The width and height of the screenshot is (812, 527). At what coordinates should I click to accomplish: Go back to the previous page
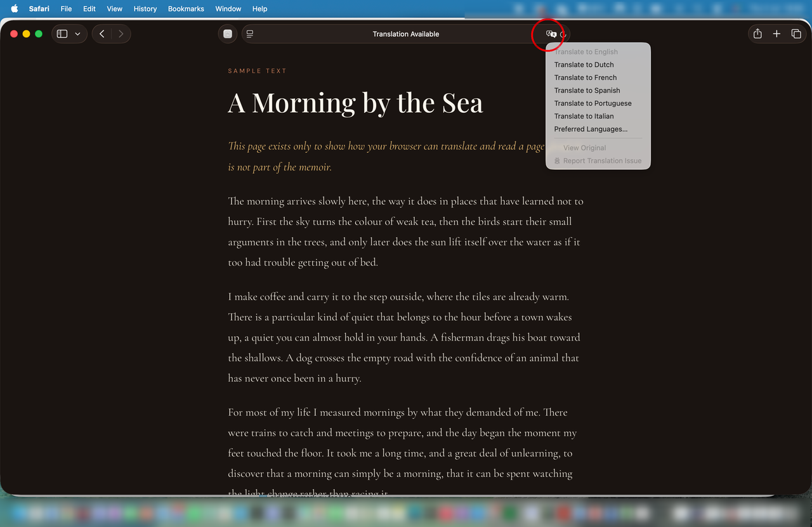click(102, 34)
